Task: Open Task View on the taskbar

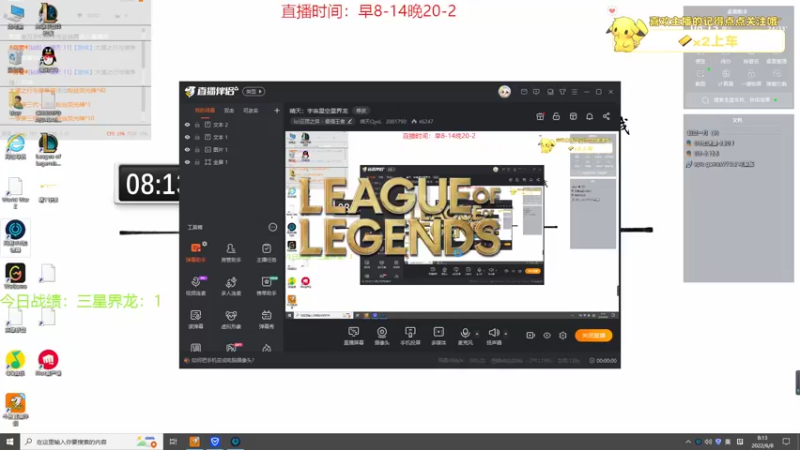Action: 173,441
